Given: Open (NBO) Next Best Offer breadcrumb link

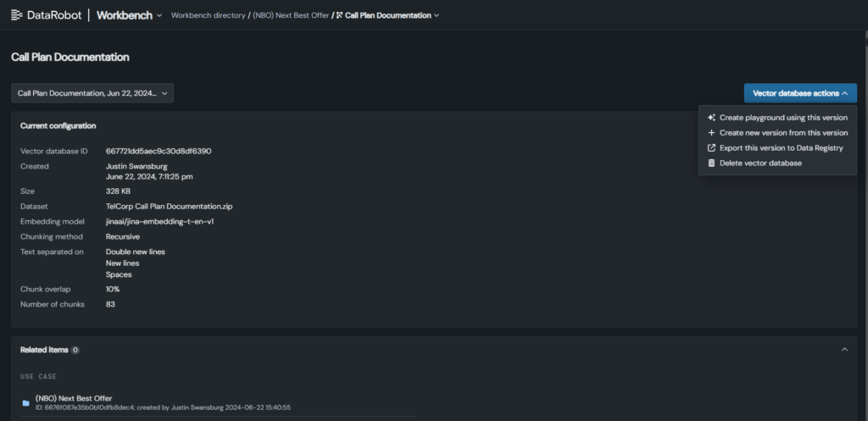Looking at the screenshot, I should pyautogui.click(x=291, y=15).
